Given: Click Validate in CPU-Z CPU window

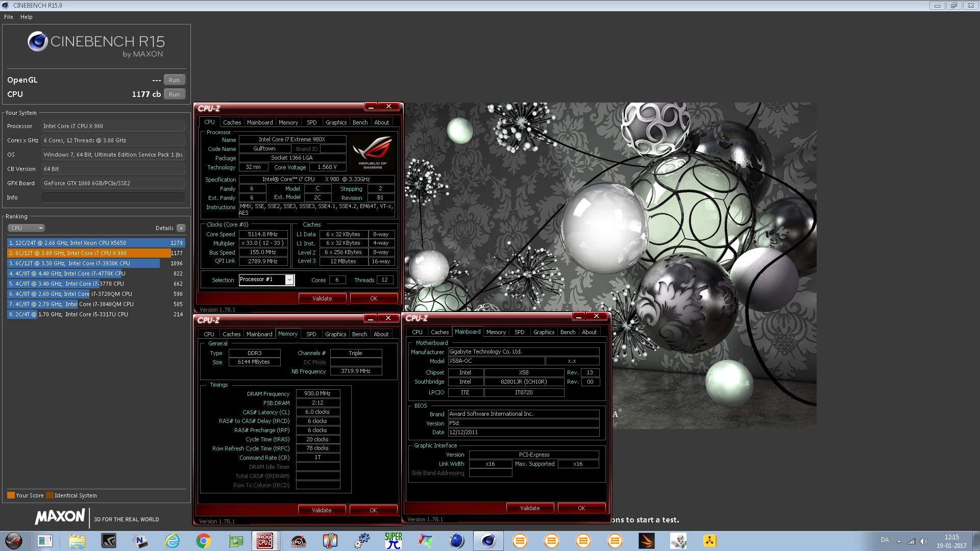Looking at the screenshot, I should (x=322, y=298).
